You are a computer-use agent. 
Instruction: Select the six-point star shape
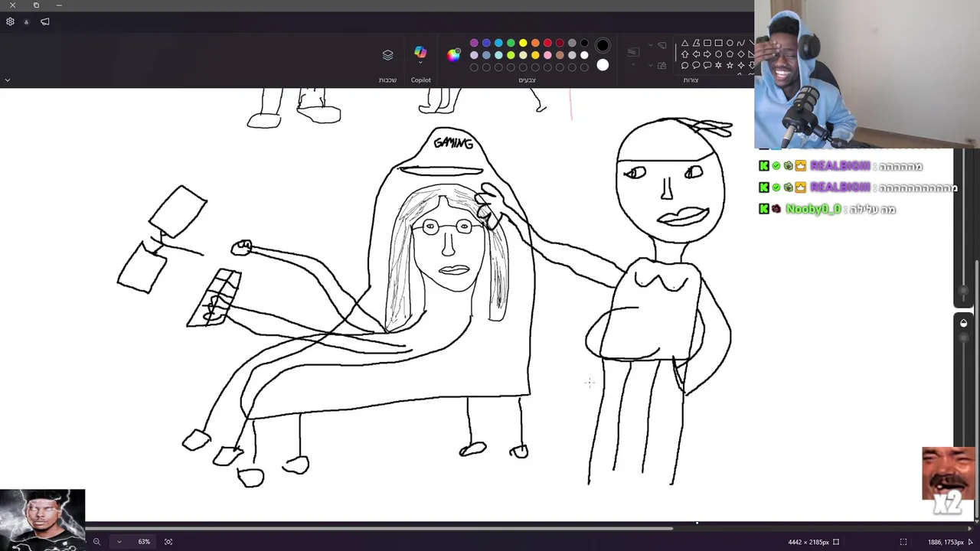tap(719, 65)
